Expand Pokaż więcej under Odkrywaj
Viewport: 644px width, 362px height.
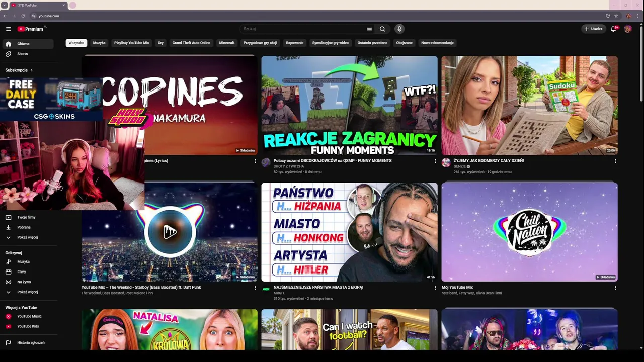click(x=28, y=292)
